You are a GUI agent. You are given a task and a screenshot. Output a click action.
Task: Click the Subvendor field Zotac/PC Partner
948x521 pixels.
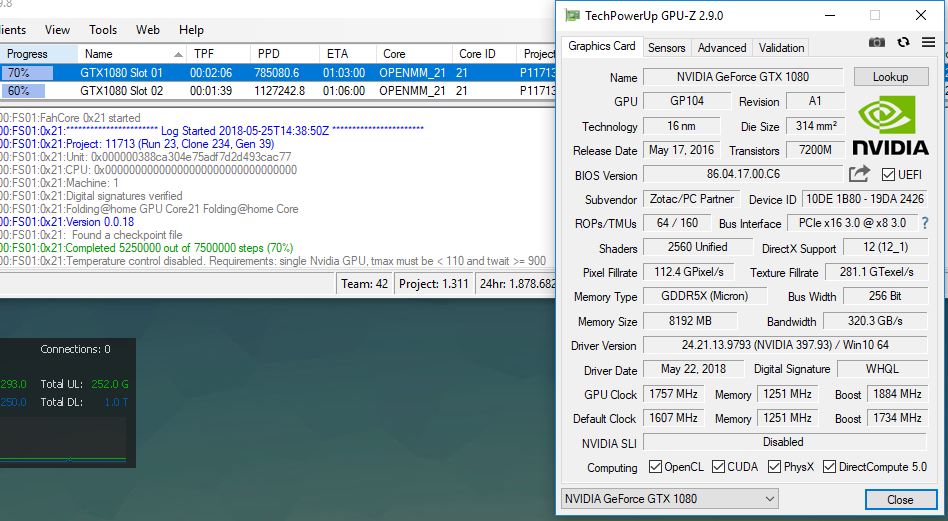pos(691,199)
